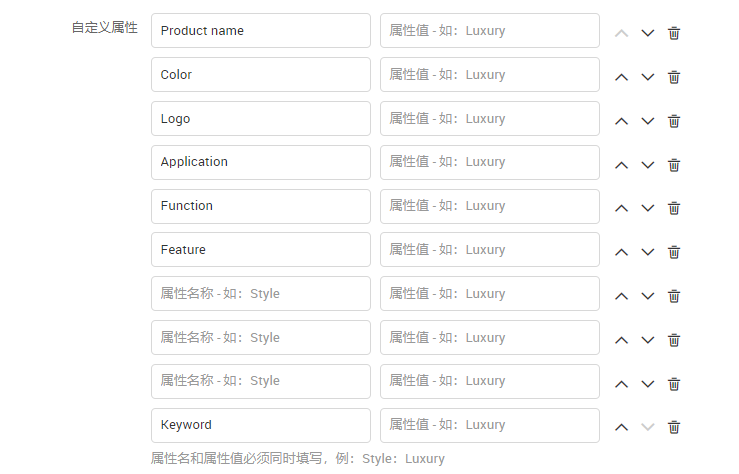Focus the value field next to Logo
Image resolution: width=739 pixels, height=474 pixels.
490,119
